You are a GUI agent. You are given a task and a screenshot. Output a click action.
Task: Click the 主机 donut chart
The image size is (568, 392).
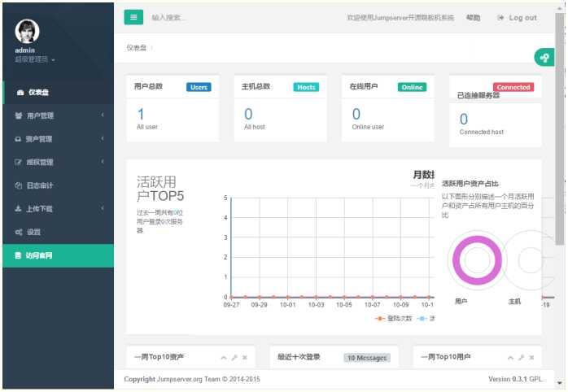click(531, 260)
